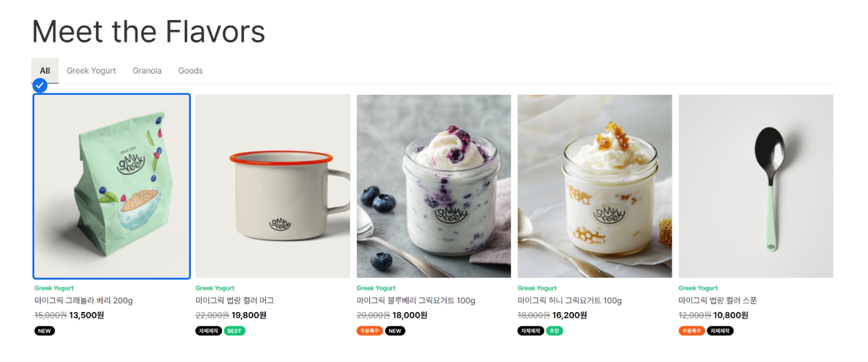Click the blue checkmark selection badge
The height and width of the screenshot is (362, 868).
tap(40, 86)
